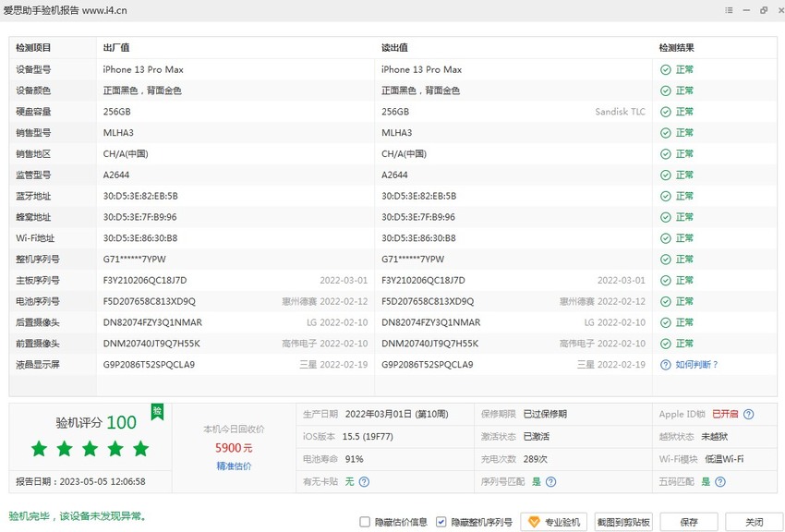Click the 验机评分 100 score
This screenshot has width=785, height=532.
(96, 422)
